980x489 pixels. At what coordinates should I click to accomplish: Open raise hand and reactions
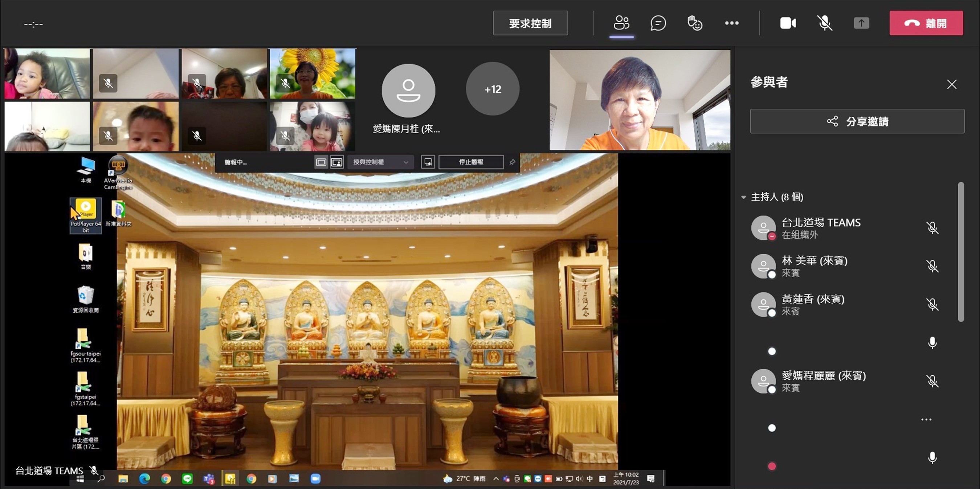695,23
